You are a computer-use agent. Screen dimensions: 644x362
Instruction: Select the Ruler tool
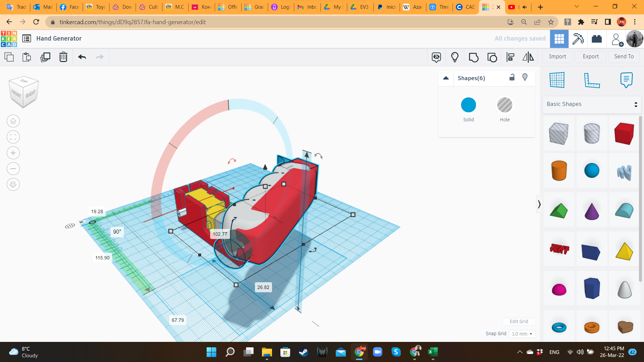[592, 80]
